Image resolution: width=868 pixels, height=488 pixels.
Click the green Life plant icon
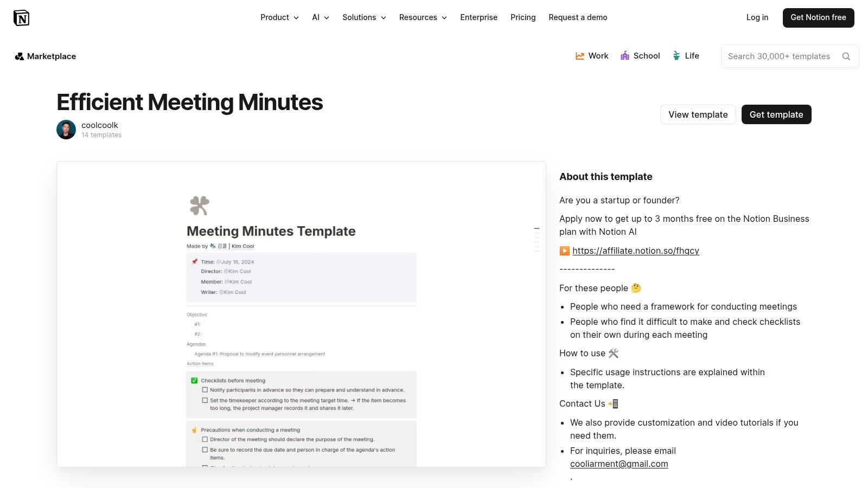tap(676, 55)
